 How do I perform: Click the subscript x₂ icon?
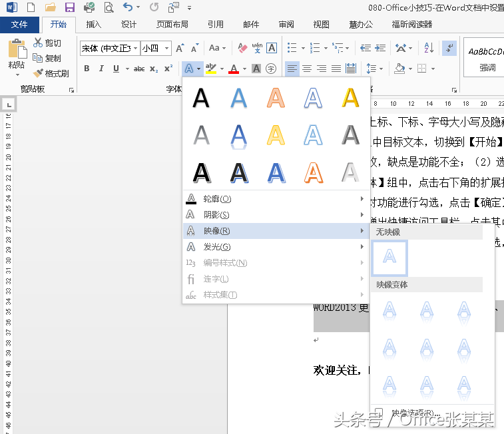[x=154, y=69]
